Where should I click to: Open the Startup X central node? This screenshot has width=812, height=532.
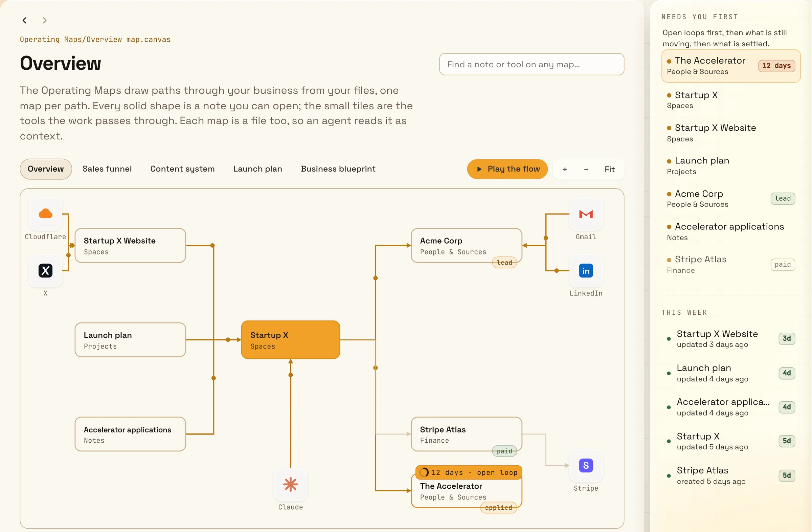coord(290,339)
